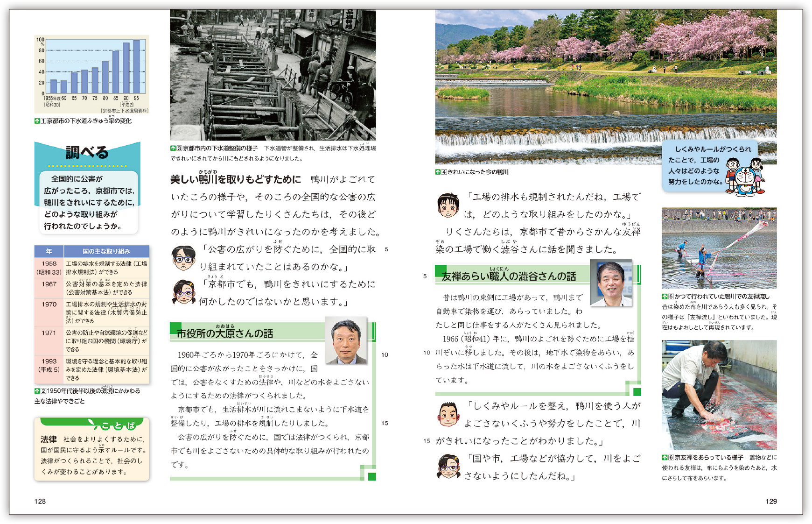The width and height of the screenshot is (812, 524).
Task: Select the 市役所の大原さんの話 heading
Action: (224, 333)
